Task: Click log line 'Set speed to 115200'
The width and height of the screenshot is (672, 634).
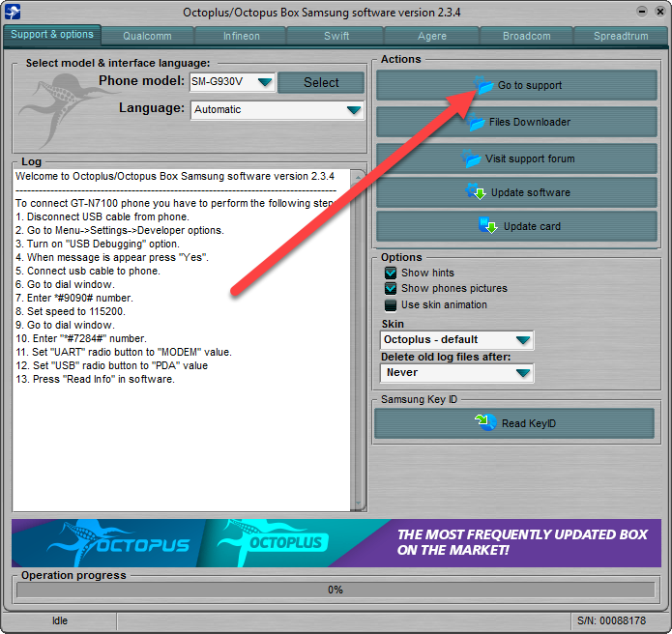Action: pos(71,311)
